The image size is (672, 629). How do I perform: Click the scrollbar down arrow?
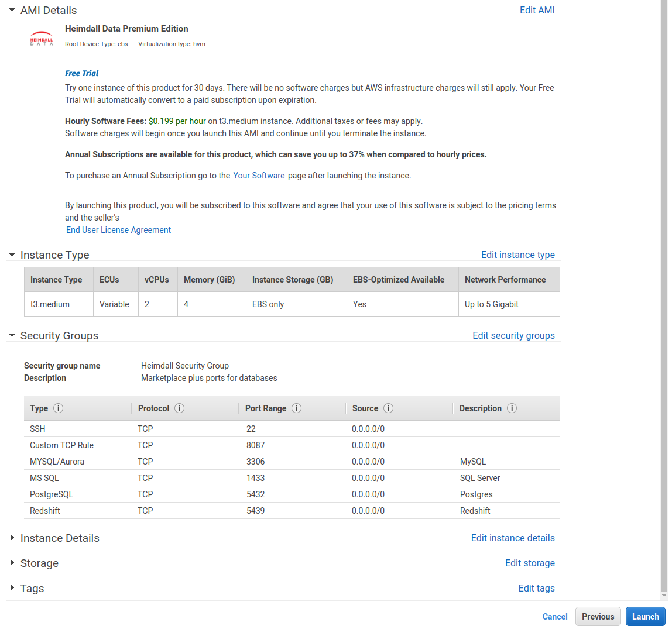tap(664, 596)
